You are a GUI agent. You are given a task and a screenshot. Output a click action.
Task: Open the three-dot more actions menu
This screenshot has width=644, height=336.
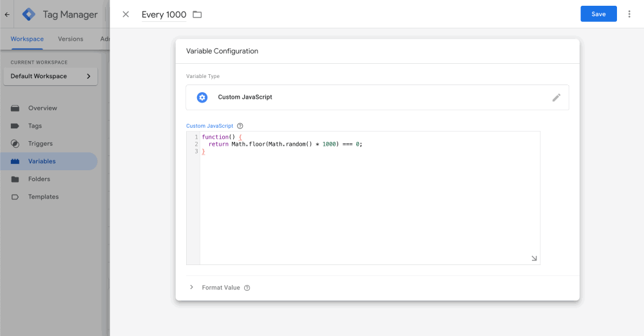629,14
